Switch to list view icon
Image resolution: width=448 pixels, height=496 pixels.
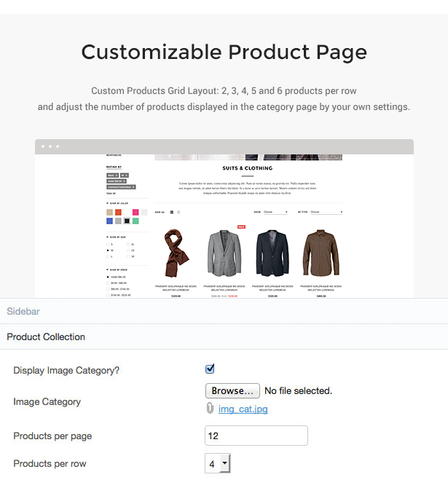point(178,212)
